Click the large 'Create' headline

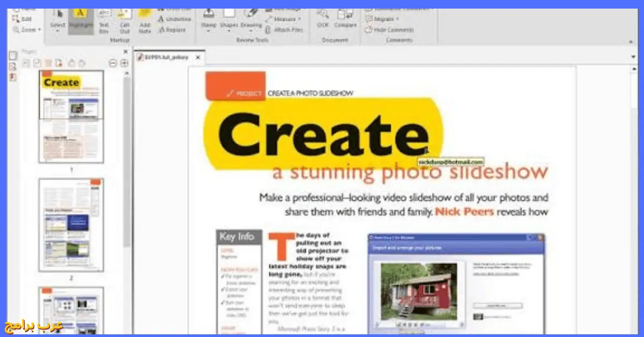click(x=324, y=134)
